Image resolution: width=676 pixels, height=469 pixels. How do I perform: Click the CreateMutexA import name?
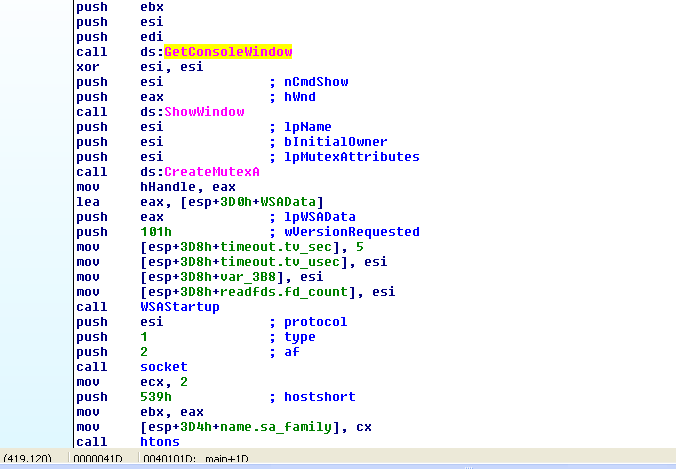tap(212, 172)
